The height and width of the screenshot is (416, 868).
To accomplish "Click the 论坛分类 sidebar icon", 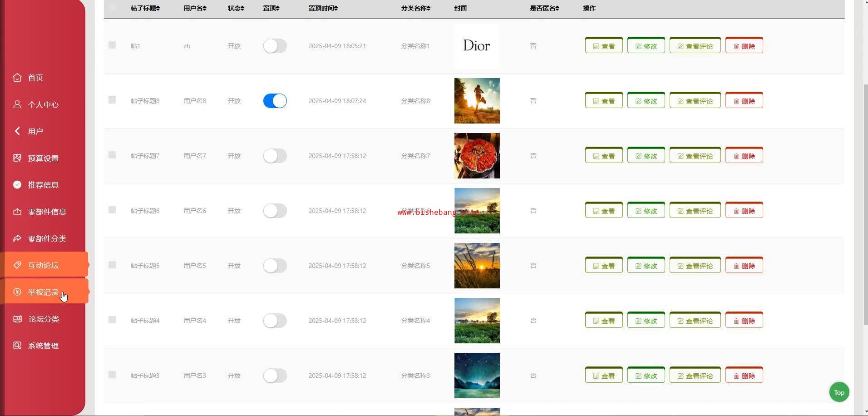I will pyautogui.click(x=17, y=319).
